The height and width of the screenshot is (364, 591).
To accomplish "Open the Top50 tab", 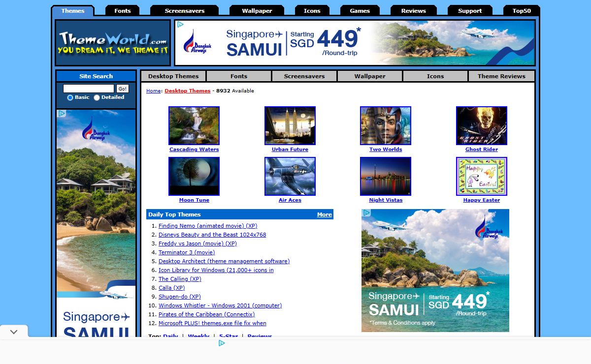I will tap(521, 11).
